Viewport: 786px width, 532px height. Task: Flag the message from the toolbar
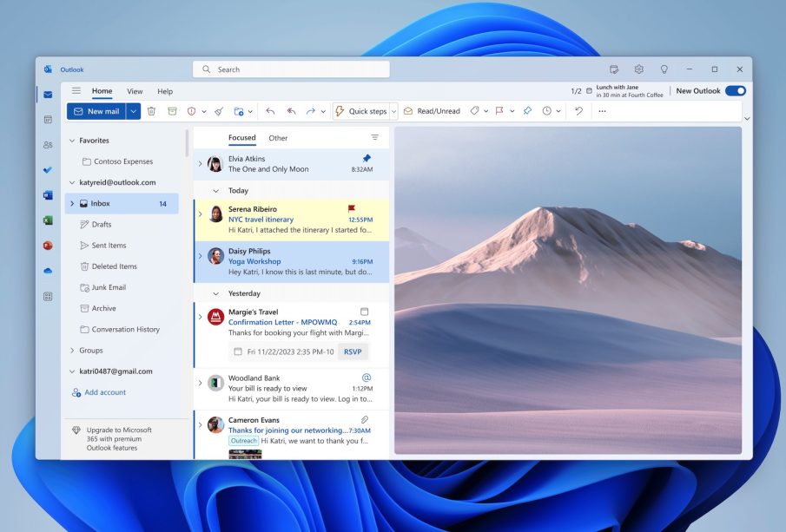click(x=499, y=111)
